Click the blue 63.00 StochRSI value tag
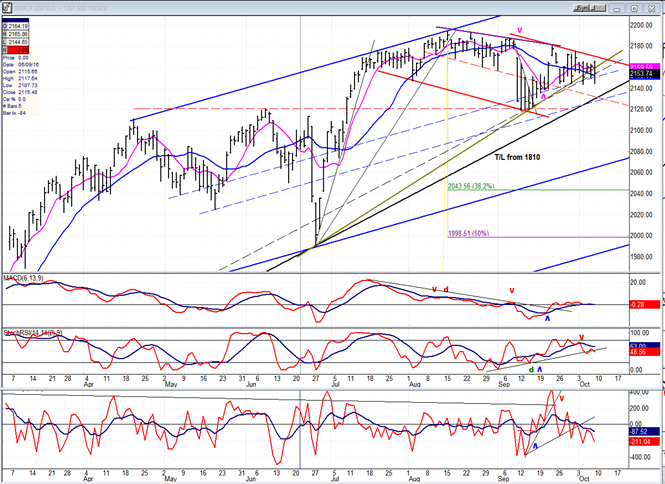The image size is (665, 484). click(645, 346)
